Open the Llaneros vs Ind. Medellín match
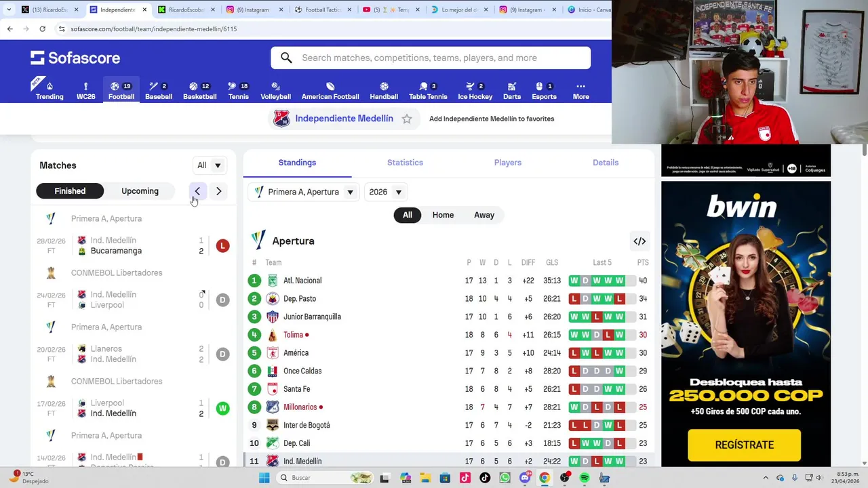 pyautogui.click(x=134, y=354)
